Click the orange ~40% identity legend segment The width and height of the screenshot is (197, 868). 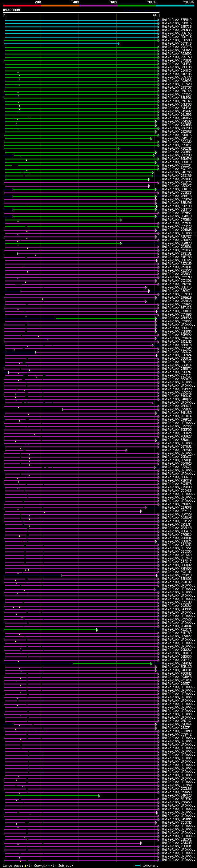point(60,6)
